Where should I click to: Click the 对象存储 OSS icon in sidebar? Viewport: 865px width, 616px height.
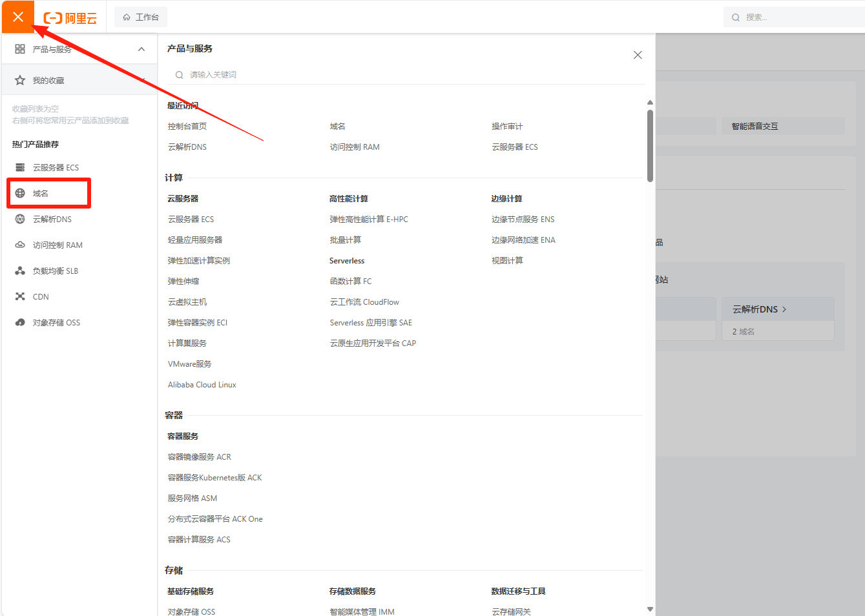point(20,322)
